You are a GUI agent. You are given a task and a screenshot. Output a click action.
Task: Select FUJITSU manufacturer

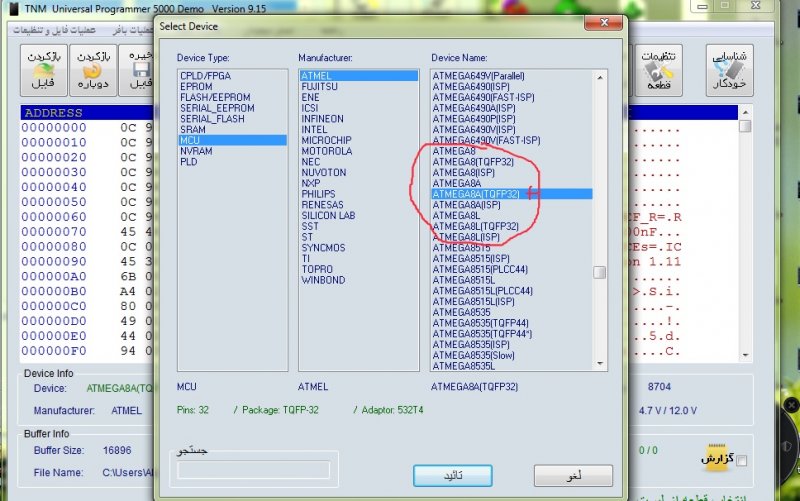(x=319, y=86)
